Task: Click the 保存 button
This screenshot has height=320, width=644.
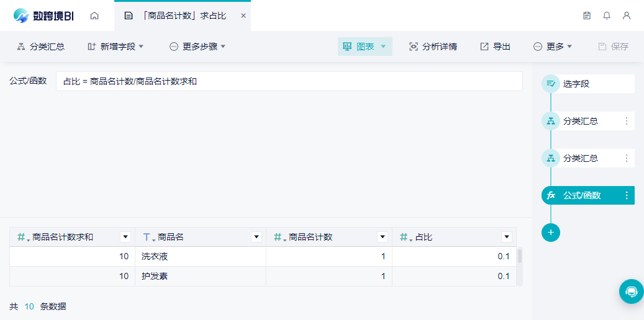Action: (613, 47)
